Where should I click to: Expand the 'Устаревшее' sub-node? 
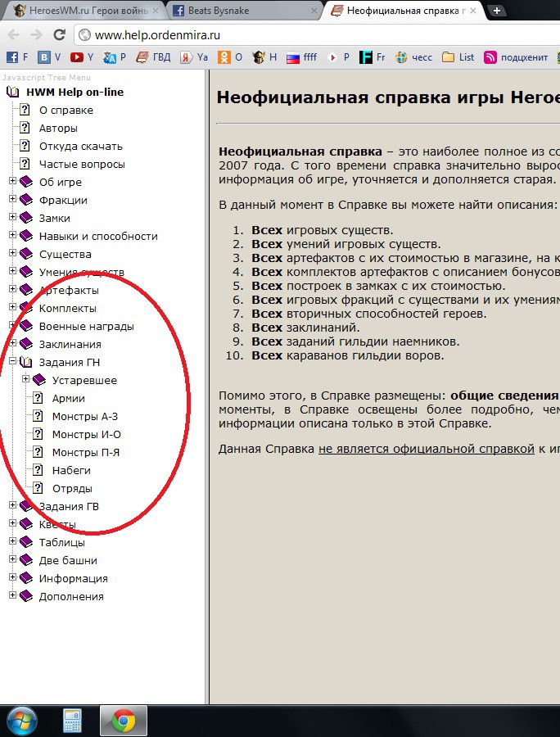[x=26, y=379]
